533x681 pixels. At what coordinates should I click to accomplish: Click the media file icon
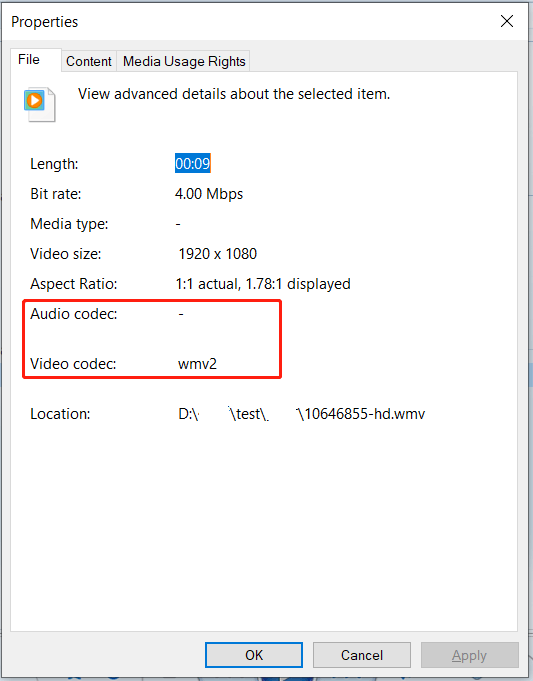pos(39,104)
